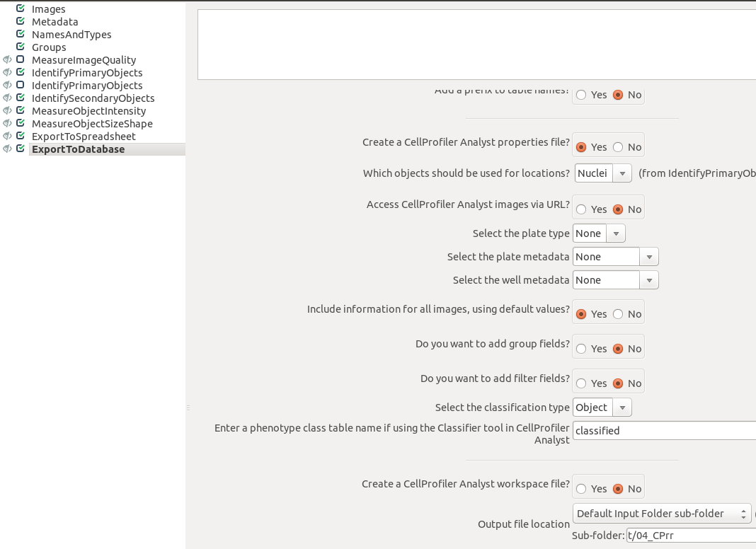Toggle the eye icon beside ExportToSpreadsheet
Screen dimensions: 756x549
tap(7, 136)
